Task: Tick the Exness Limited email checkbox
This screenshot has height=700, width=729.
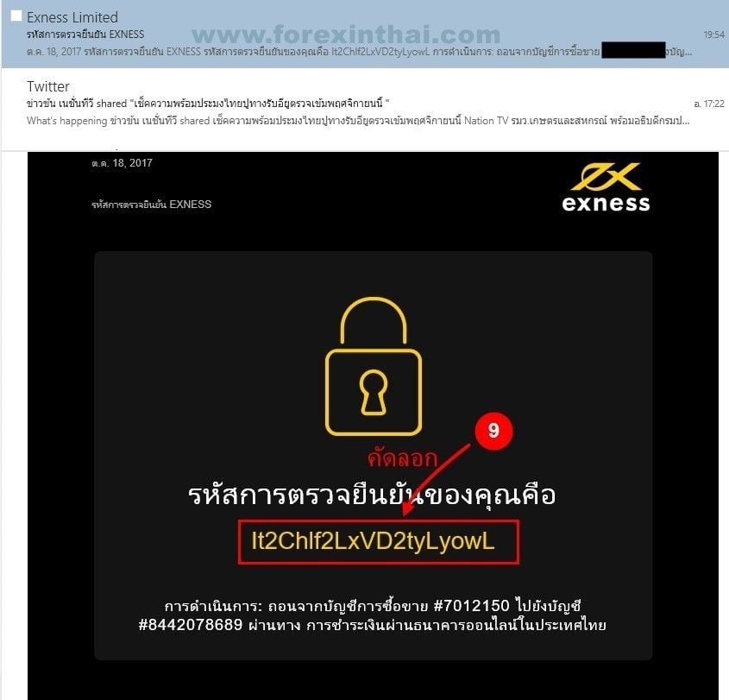Action: point(16,16)
